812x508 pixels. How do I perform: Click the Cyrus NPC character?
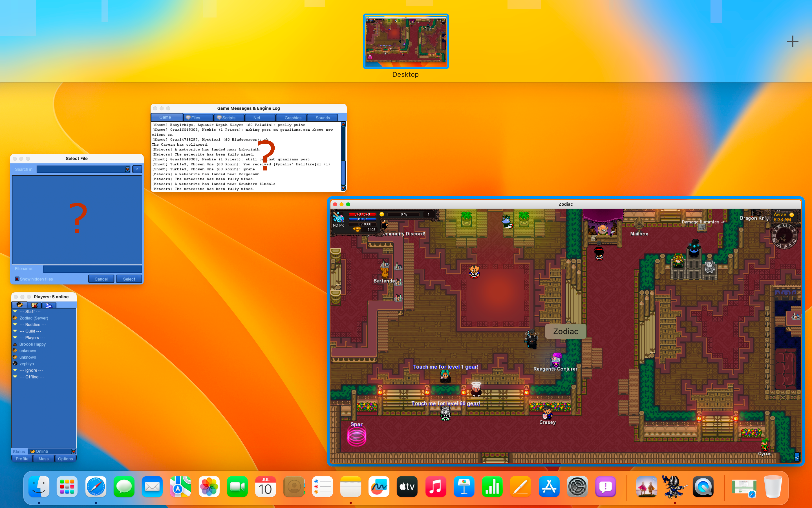pyautogui.click(x=764, y=444)
